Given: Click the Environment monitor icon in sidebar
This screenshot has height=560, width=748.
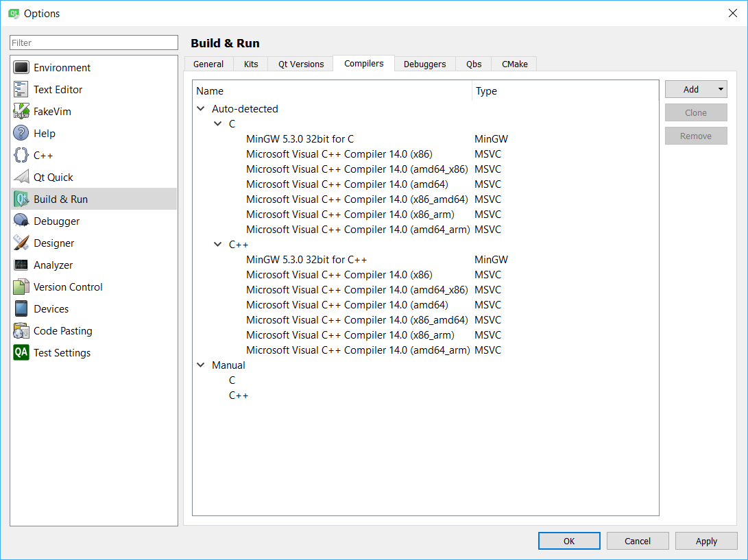Looking at the screenshot, I should [x=21, y=67].
